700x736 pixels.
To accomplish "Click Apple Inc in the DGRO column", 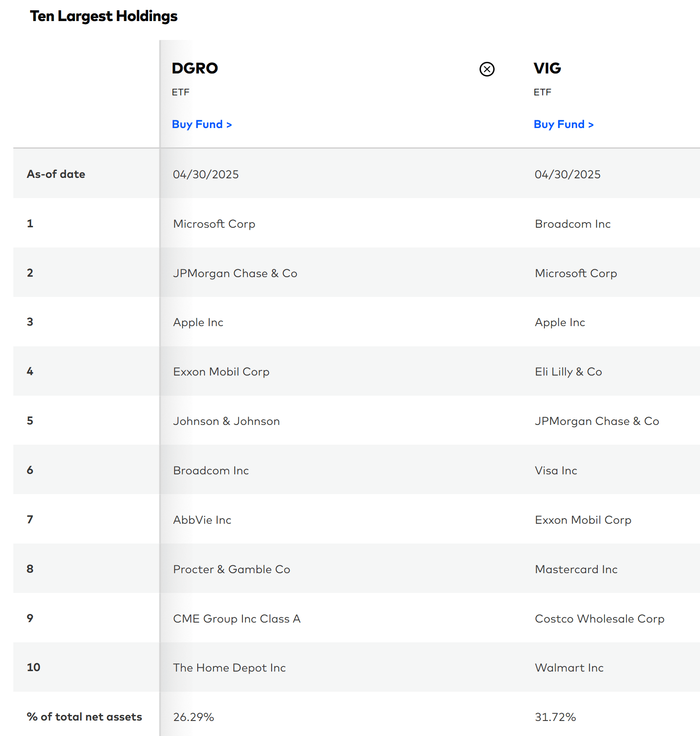I will pyautogui.click(x=198, y=322).
